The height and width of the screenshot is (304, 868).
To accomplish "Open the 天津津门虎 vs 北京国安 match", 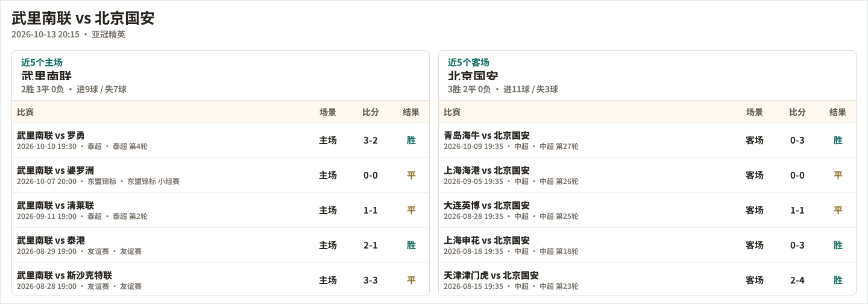I will [647, 279].
